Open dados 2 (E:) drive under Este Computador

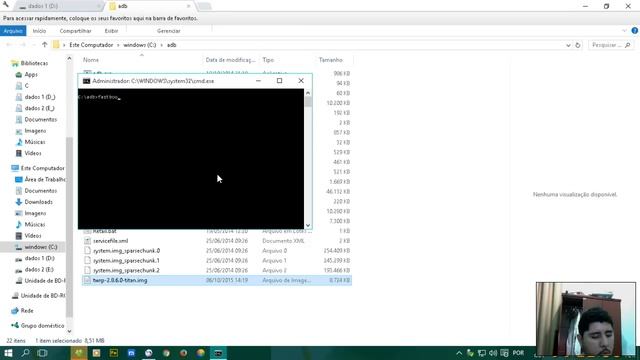point(39,269)
